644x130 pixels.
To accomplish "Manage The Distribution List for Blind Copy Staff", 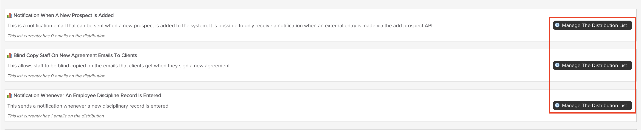I will coord(592,65).
